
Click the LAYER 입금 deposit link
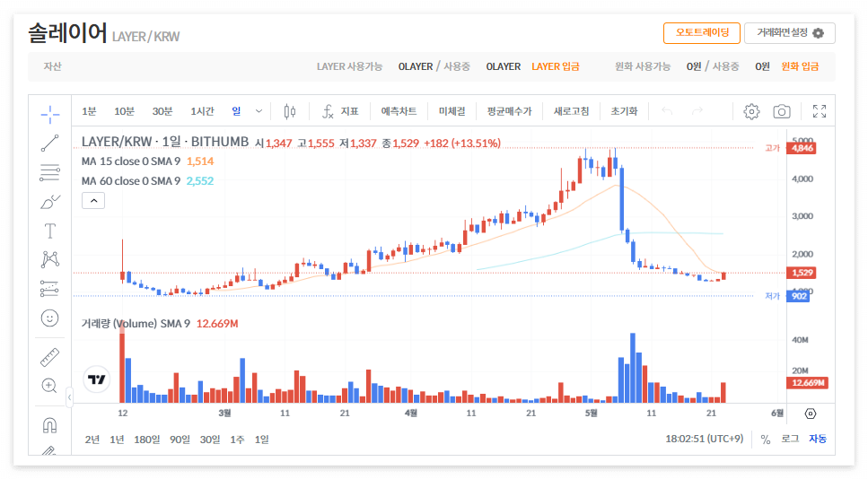(556, 67)
